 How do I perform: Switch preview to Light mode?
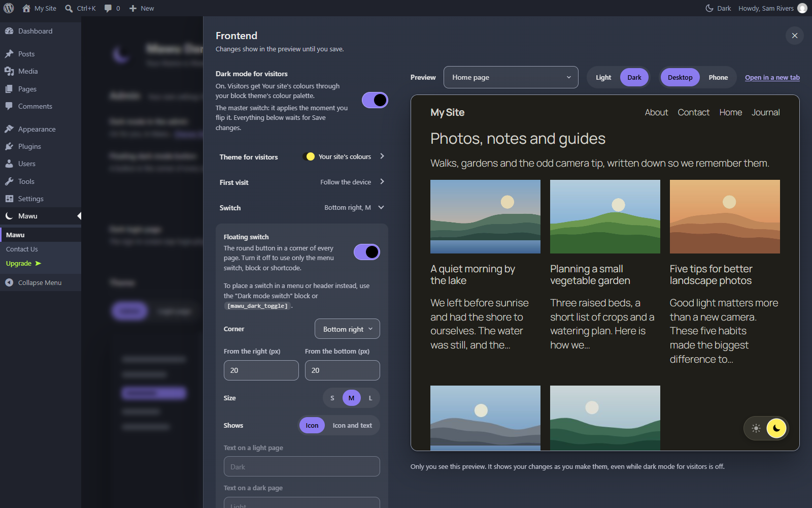tap(603, 77)
